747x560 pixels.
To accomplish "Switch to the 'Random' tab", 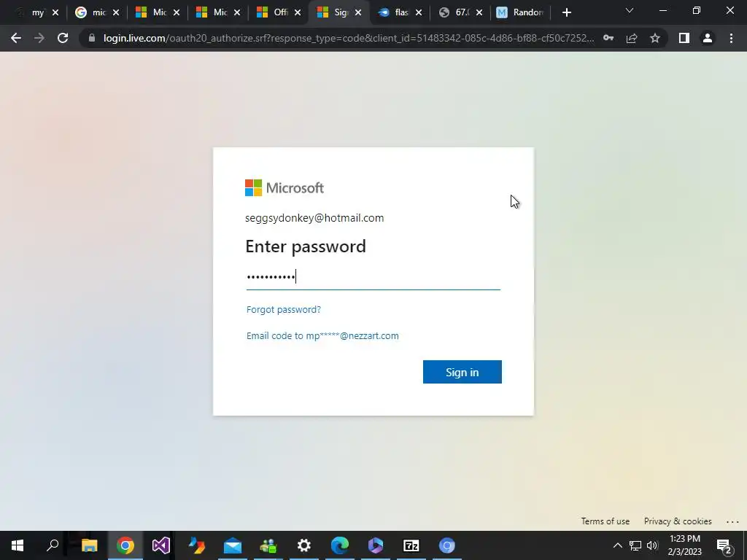I will tap(521, 12).
